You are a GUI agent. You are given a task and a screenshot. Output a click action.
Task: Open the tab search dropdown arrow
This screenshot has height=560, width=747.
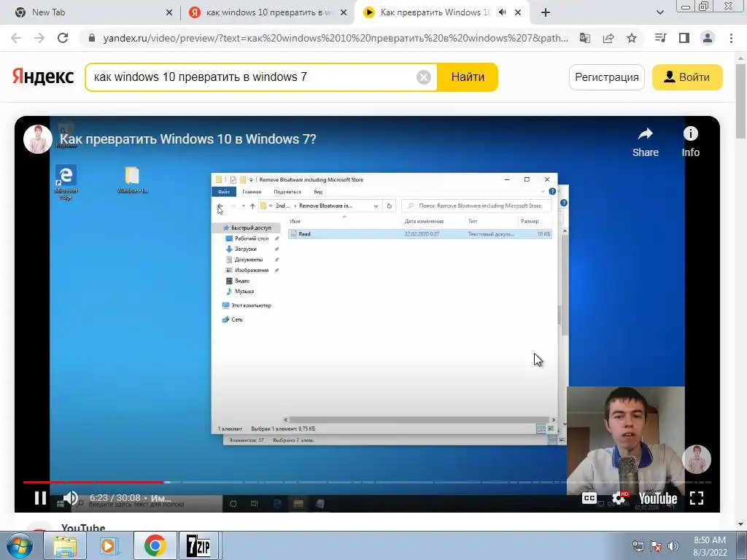[x=659, y=13]
